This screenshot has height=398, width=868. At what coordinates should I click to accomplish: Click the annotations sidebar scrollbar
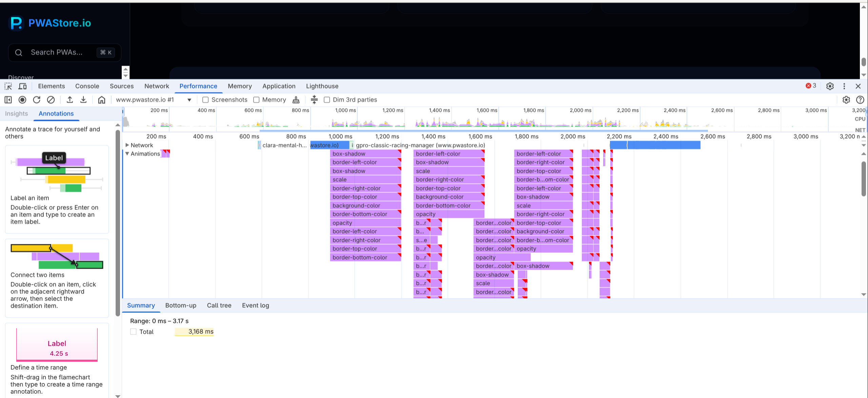click(x=118, y=223)
